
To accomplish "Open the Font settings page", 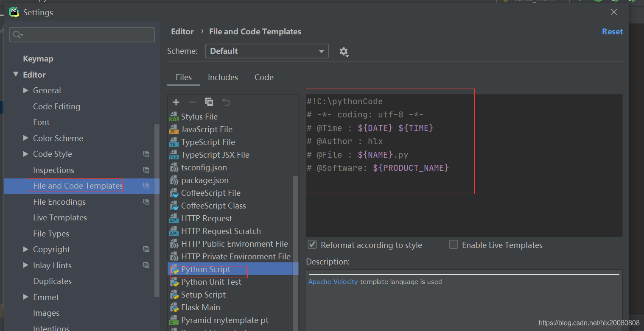I will coord(41,122).
